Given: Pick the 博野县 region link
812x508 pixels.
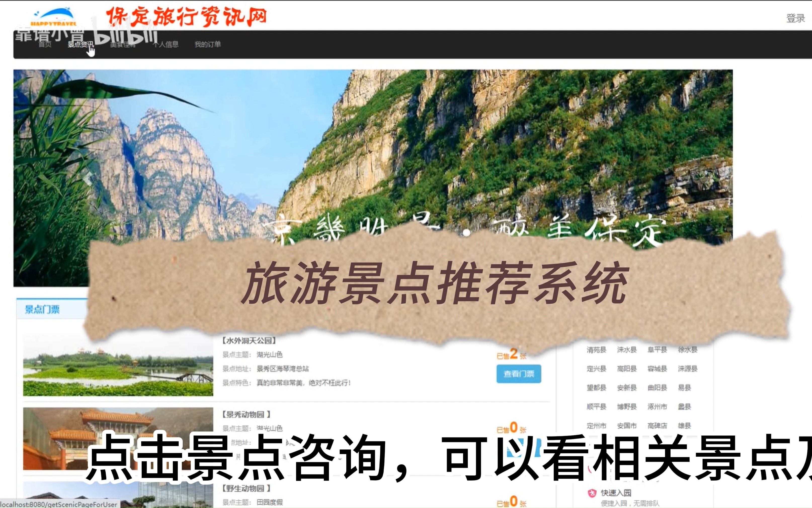Looking at the screenshot, I should click(x=627, y=407).
